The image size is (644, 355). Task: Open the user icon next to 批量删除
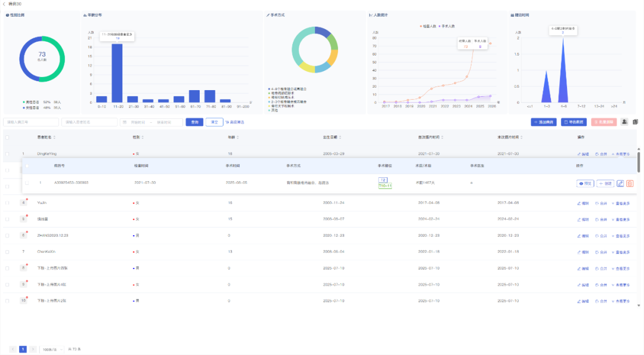[x=624, y=122]
